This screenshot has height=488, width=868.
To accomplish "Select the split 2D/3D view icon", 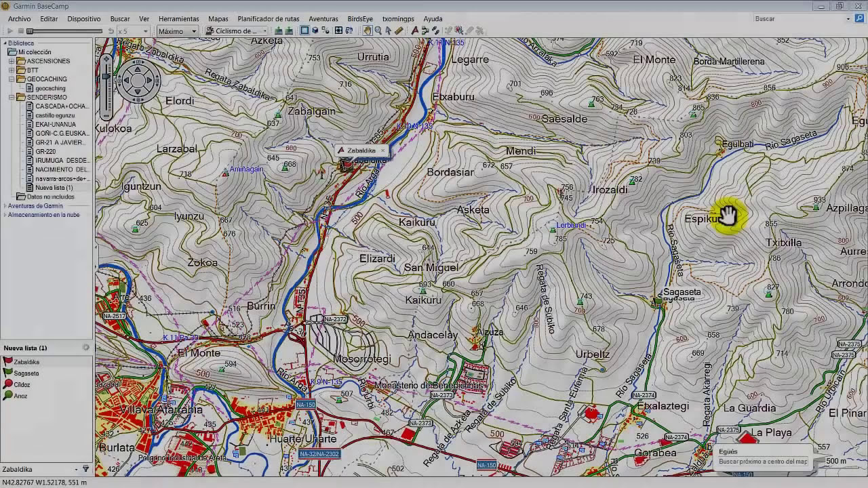I will (x=325, y=30).
